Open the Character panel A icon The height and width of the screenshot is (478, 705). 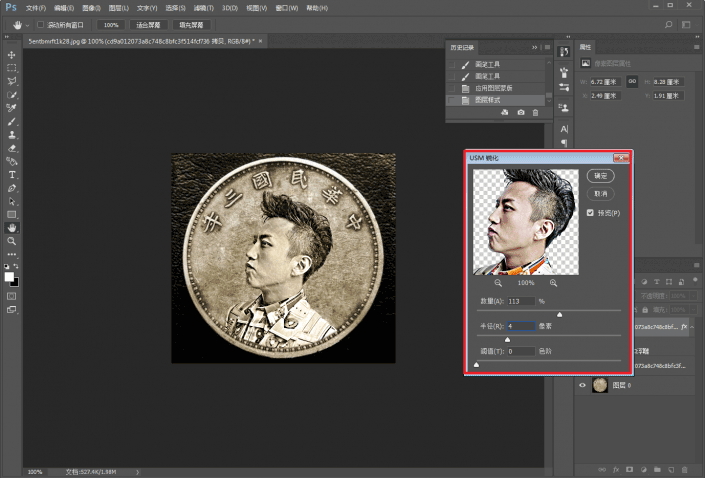(564, 129)
